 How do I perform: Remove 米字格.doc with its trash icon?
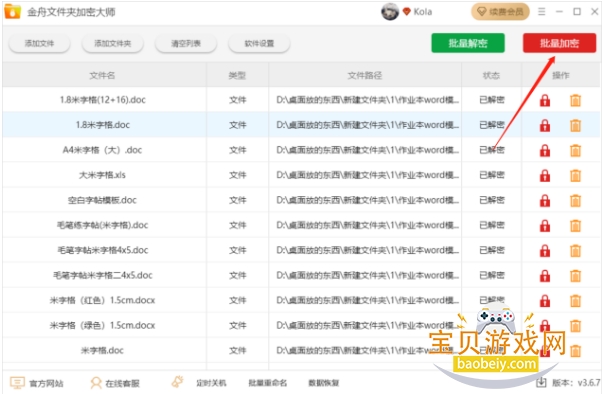575,351
